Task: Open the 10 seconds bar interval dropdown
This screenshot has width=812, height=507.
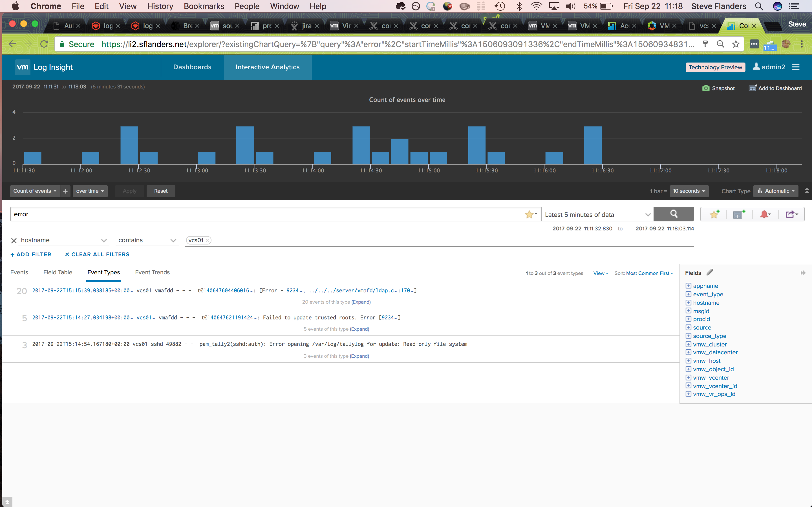Action: pyautogui.click(x=689, y=191)
